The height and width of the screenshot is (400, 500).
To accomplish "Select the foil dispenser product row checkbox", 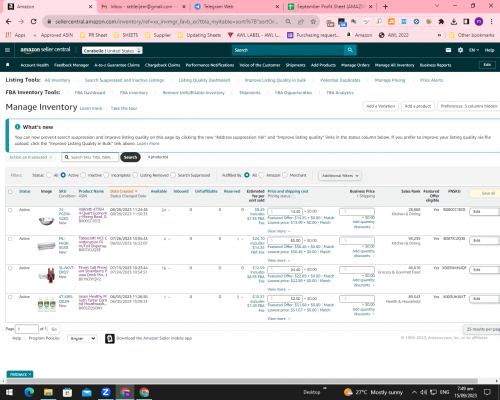I will click(x=10, y=239).
